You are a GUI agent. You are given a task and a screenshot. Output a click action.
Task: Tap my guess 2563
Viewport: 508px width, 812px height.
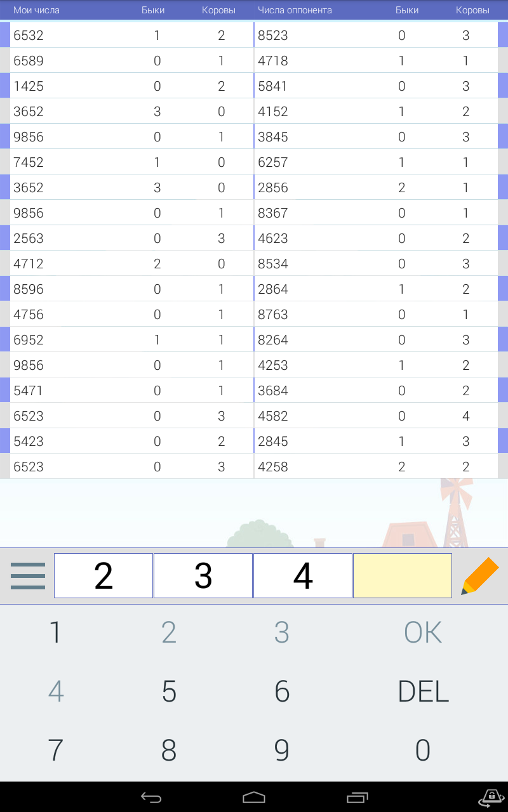point(29,239)
